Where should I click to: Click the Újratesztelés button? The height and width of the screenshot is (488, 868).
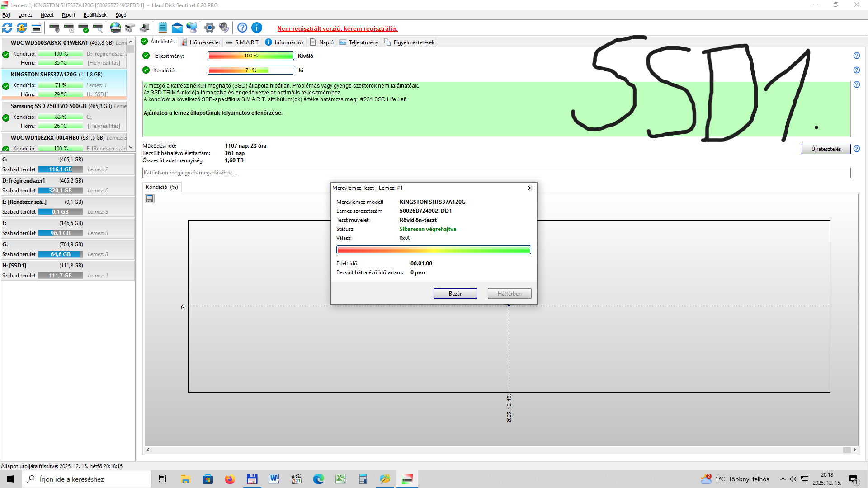826,149
